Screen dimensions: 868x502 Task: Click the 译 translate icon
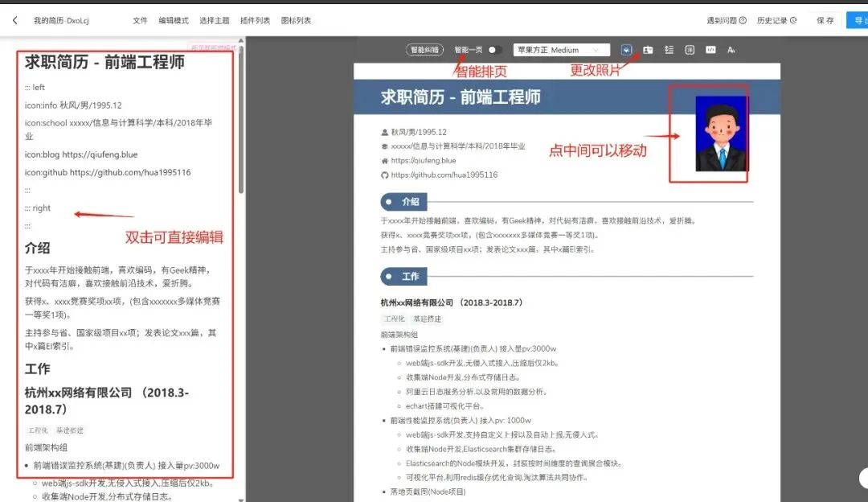pyautogui.click(x=690, y=50)
